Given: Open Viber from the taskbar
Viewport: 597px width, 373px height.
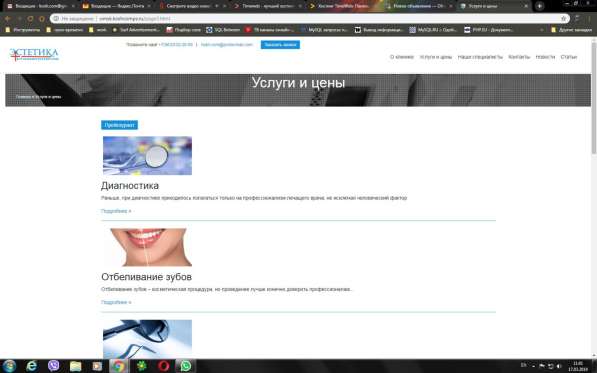Looking at the screenshot, I should [x=54, y=365].
